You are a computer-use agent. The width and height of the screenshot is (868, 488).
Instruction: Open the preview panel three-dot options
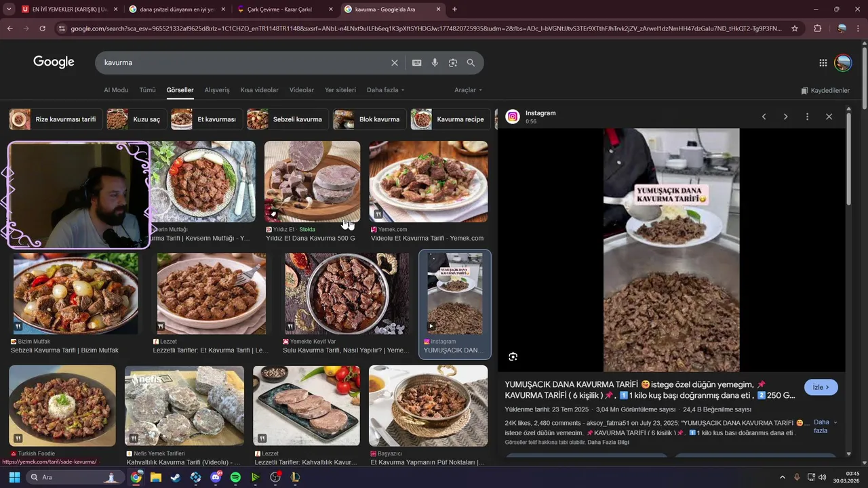tap(807, 117)
